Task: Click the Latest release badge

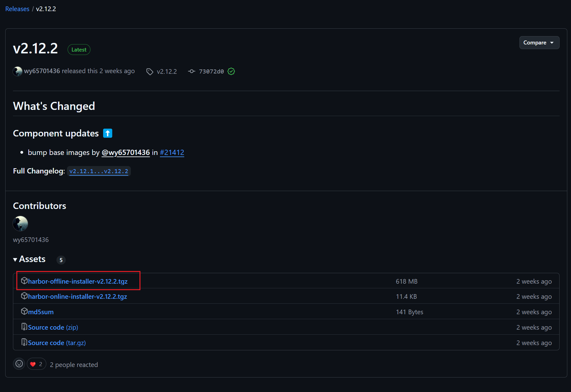Action: click(x=79, y=50)
